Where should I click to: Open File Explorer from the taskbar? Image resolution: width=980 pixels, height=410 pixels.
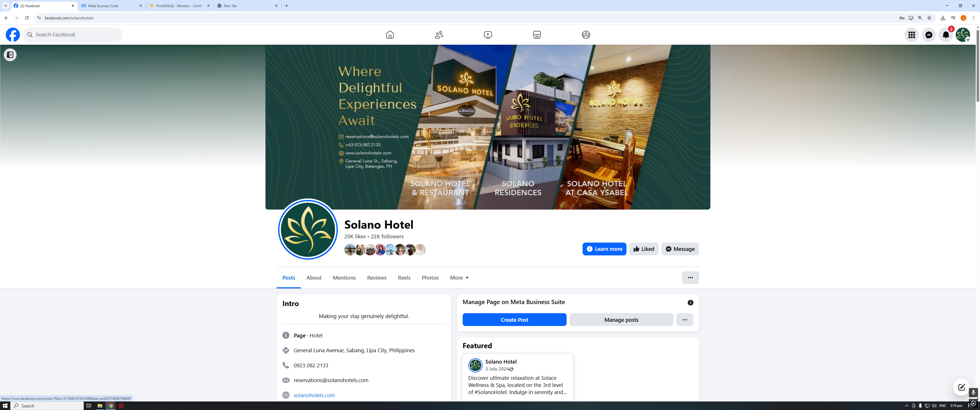[x=100, y=406]
